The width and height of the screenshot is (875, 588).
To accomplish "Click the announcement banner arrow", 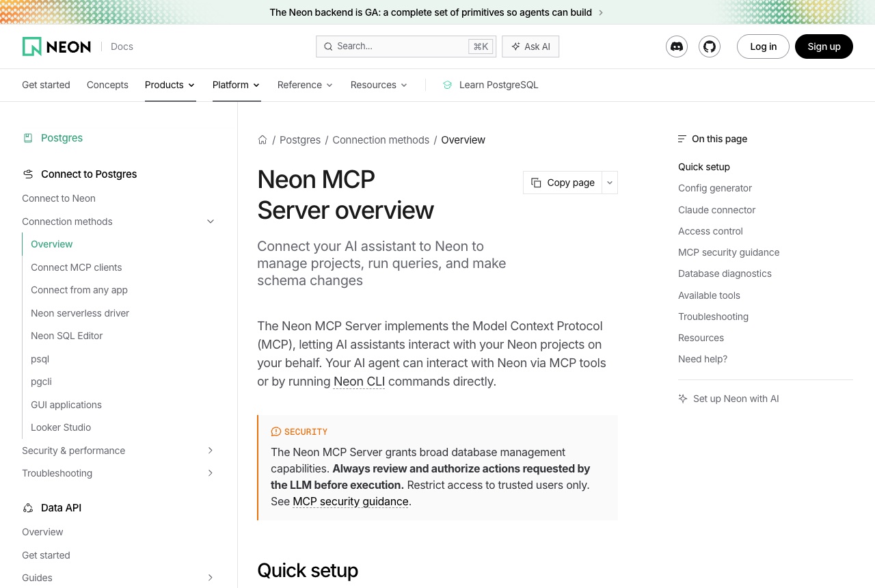I will [601, 12].
